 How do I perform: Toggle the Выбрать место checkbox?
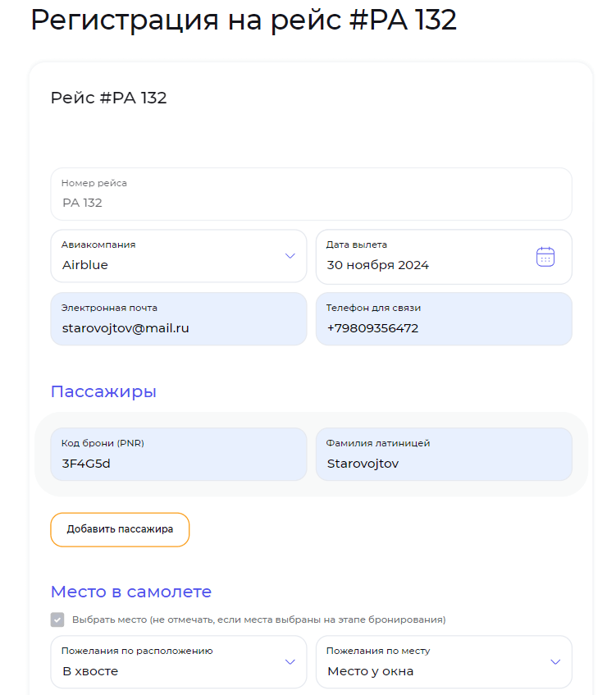click(57, 620)
